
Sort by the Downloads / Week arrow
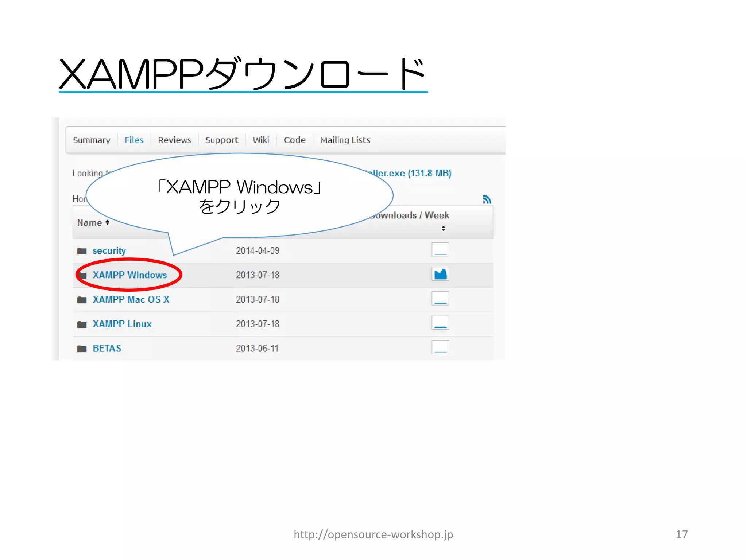coord(443,229)
